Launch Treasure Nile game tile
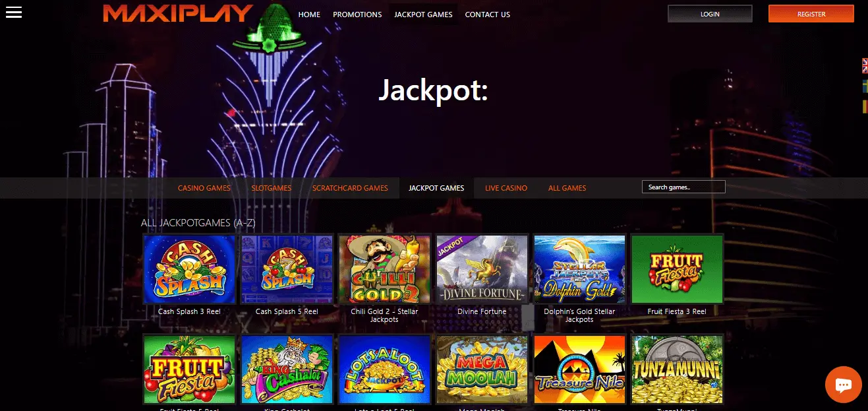Viewport: 868px width, 411px height. tap(579, 370)
